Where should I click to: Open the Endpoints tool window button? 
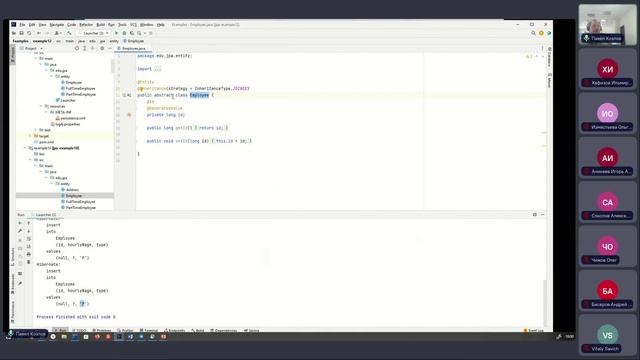175,330
